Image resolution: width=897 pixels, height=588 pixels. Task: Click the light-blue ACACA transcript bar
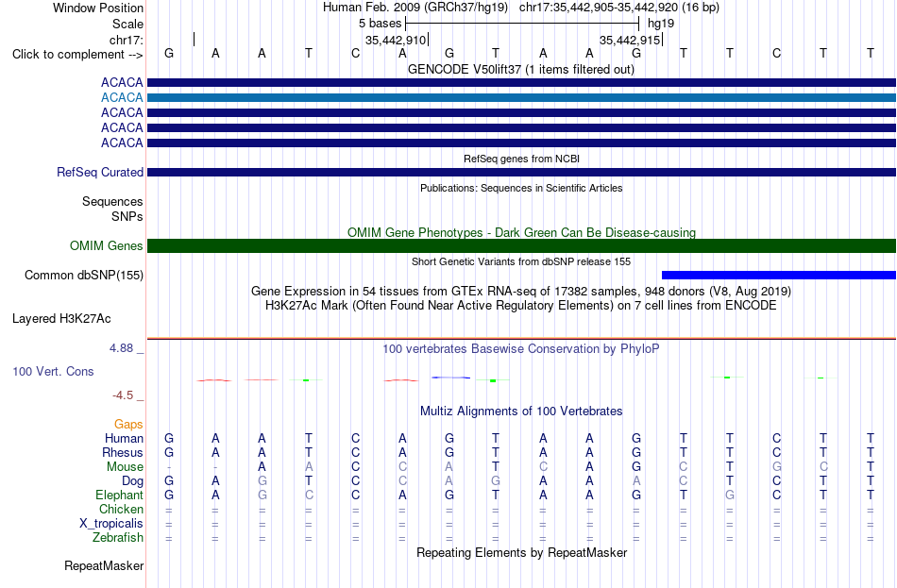coord(521,98)
